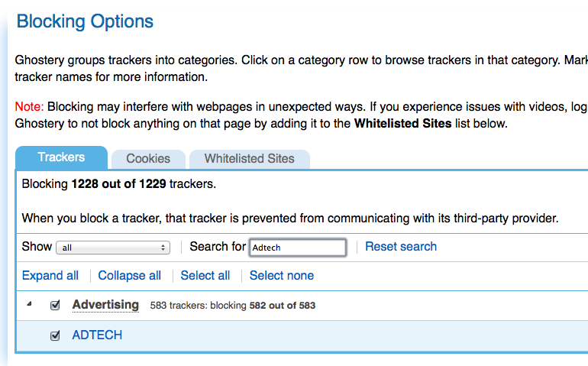
Task: Collapse the Advertising category triangle
Action: pos(29,304)
